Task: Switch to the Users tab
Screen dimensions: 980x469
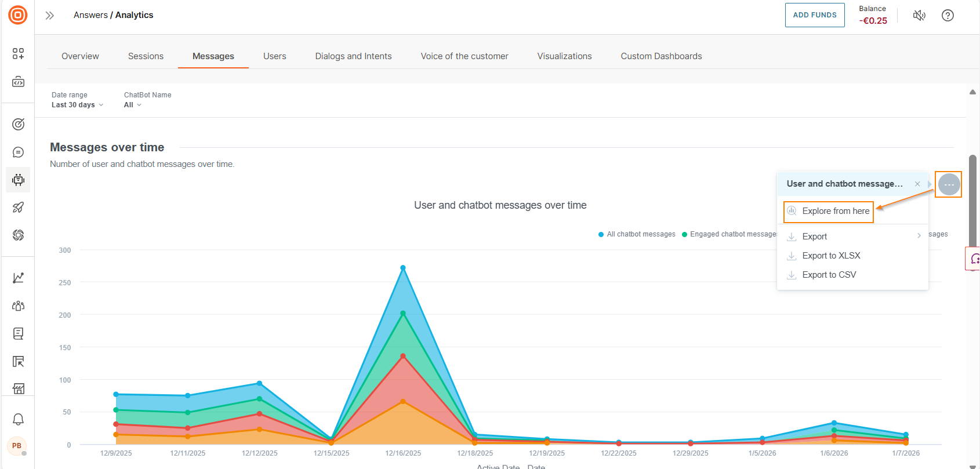Action: 275,56
